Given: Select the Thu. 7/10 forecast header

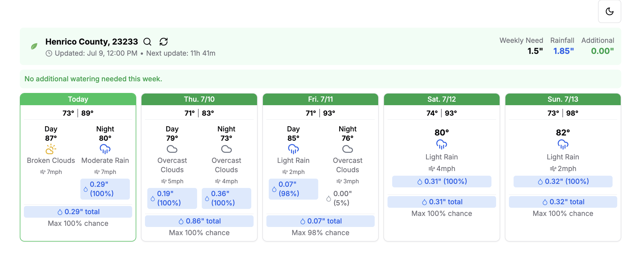Looking at the screenshot, I should pyautogui.click(x=199, y=99).
